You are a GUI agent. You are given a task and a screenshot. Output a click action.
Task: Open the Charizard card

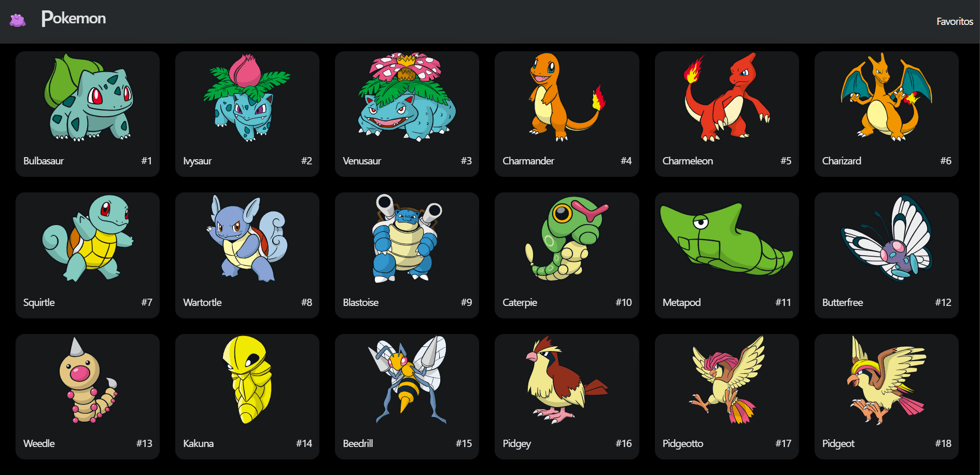(x=887, y=114)
